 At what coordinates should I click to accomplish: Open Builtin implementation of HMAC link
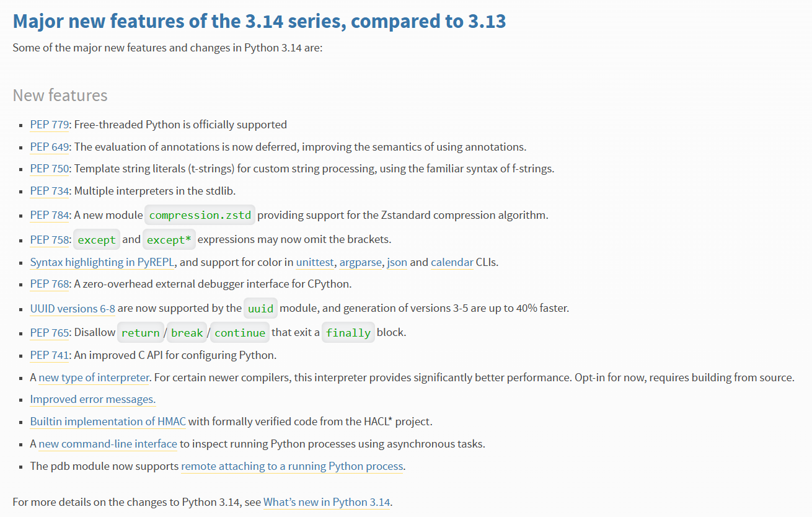pos(108,422)
